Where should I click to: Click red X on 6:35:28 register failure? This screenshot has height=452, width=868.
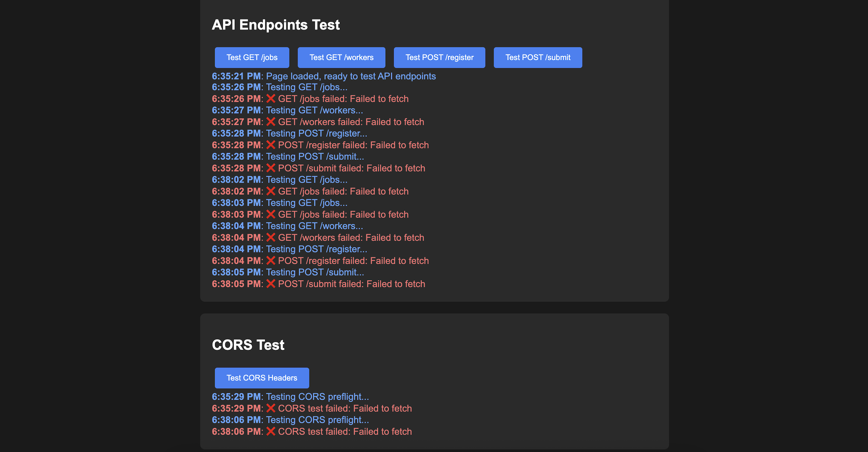click(271, 145)
